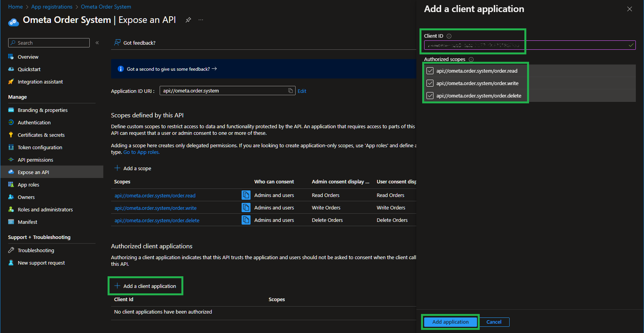Click Ometa Order System breadcrumb

tap(106, 7)
